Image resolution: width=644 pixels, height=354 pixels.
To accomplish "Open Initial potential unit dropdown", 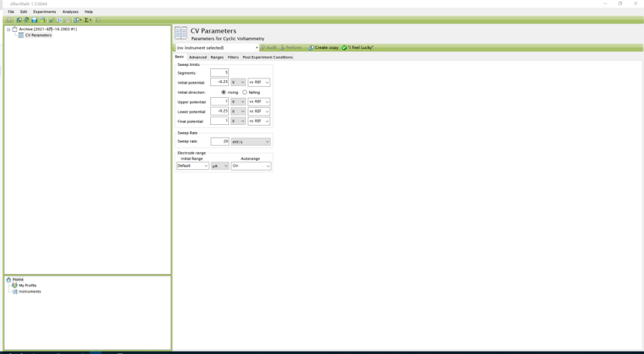I will 238,82.
